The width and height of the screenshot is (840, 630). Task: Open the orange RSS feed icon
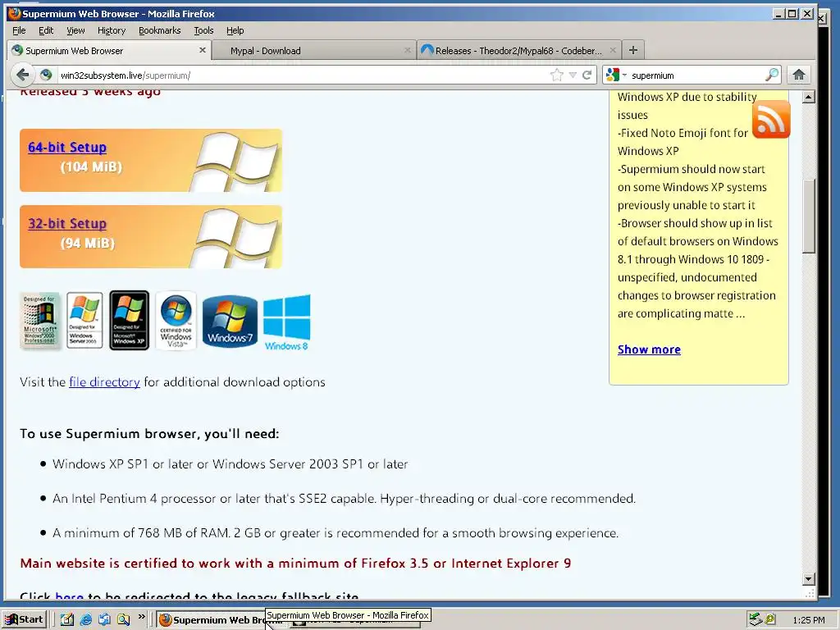[771, 120]
